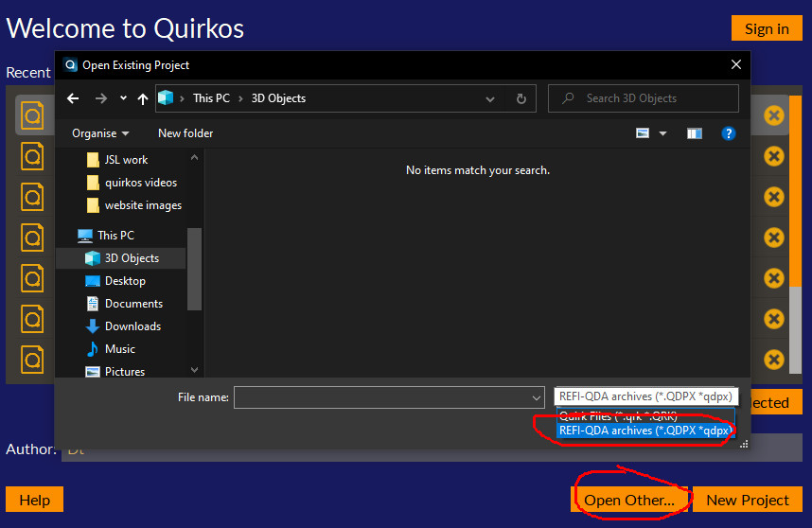Open Music in navigation tree

(119, 349)
